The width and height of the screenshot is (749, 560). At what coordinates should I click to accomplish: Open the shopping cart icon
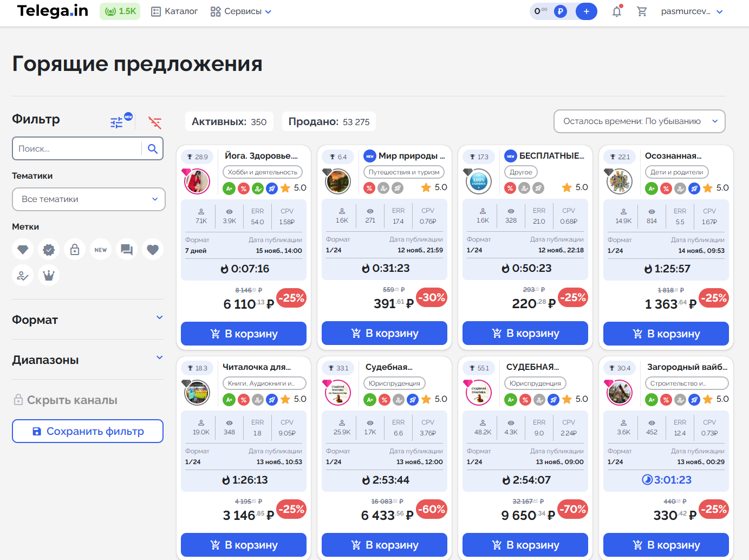pyautogui.click(x=642, y=11)
